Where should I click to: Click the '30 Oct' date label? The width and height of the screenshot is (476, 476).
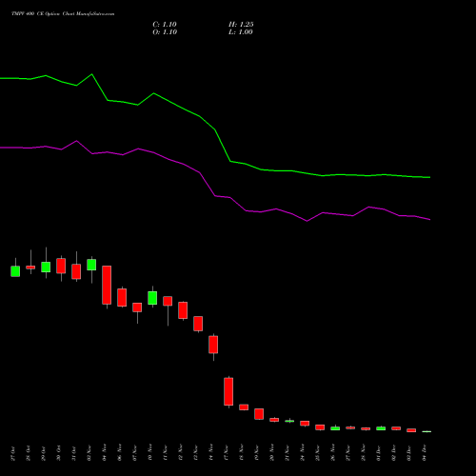59,453
